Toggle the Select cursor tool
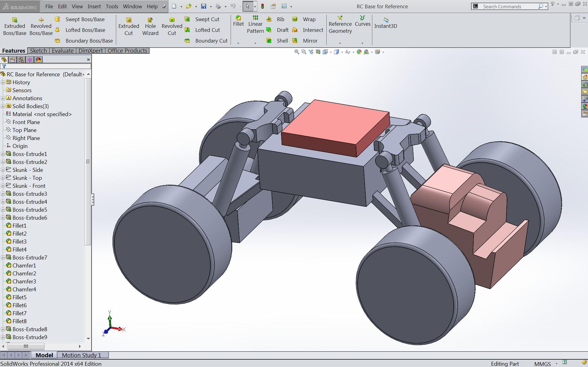588x367 pixels. (x=248, y=6)
